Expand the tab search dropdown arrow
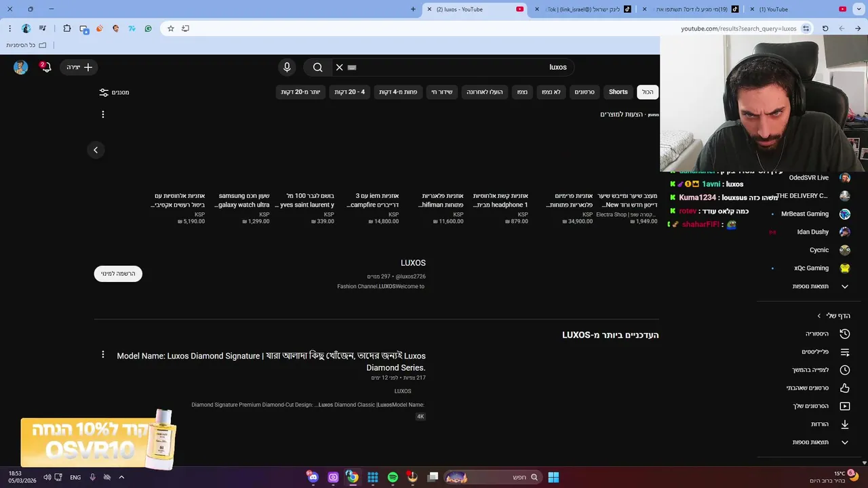The image size is (868, 488). point(858,9)
